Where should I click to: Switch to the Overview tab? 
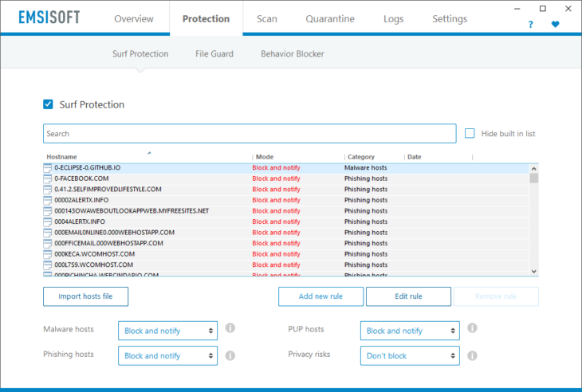point(134,18)
